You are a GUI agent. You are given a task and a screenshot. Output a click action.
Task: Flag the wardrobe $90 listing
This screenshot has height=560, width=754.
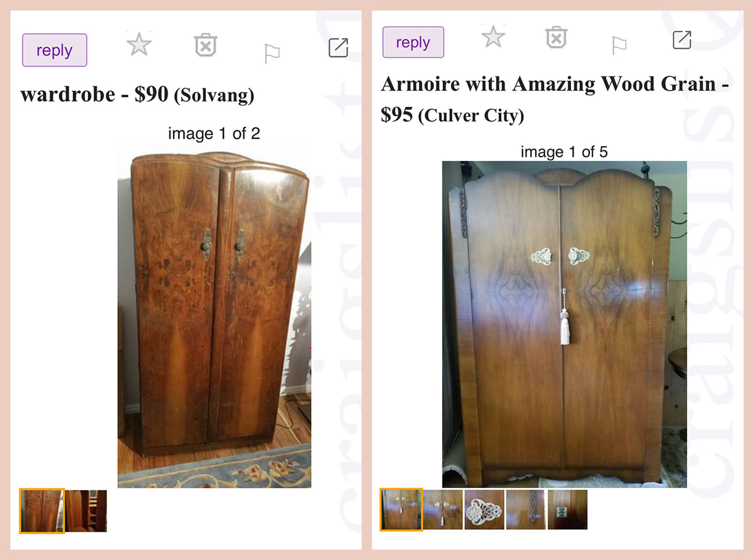(272, 53)
